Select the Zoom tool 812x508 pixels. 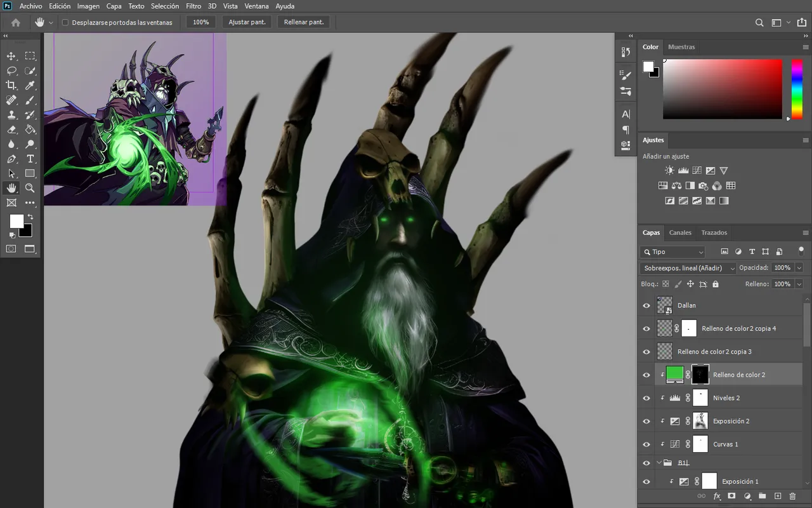(x=30, y=188)
